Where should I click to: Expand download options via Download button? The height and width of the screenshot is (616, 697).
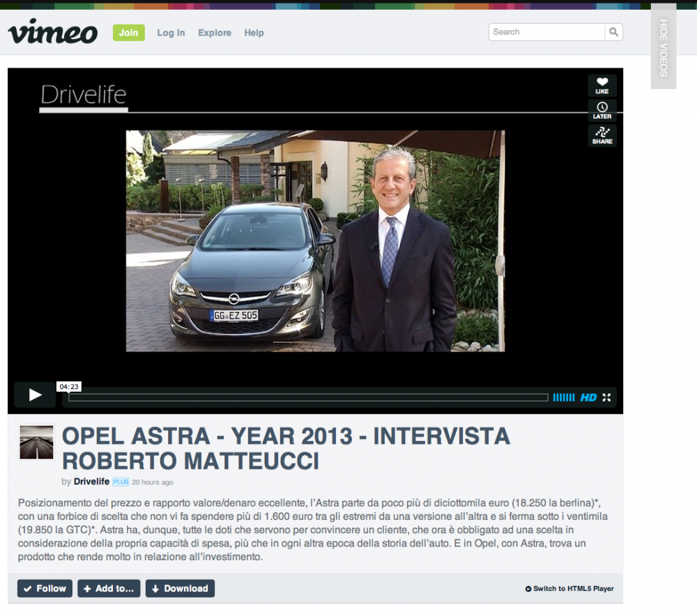pyautogui.click(x=180, y=588)
